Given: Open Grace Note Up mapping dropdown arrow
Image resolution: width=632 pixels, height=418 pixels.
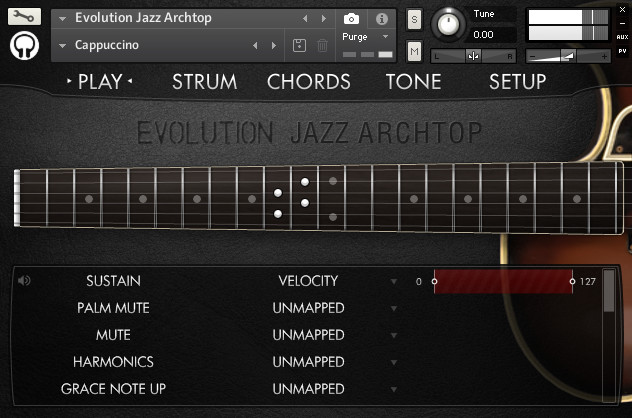Looking at the screenshot, I should click(394, 389).
